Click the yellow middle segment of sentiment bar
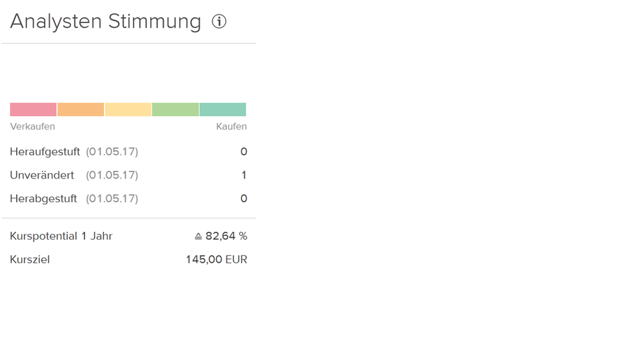 (128, 110)
